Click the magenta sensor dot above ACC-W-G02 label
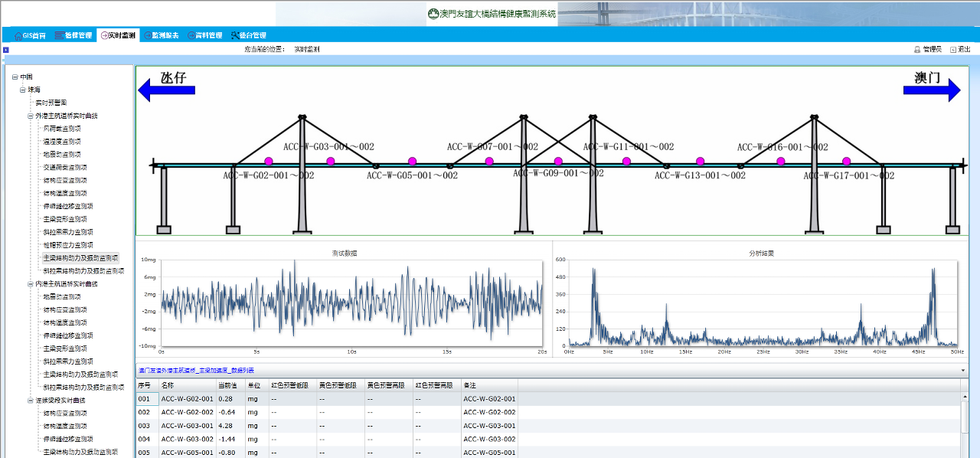The height and width of the screenshot is (458, 980). [x=269, y=161]
